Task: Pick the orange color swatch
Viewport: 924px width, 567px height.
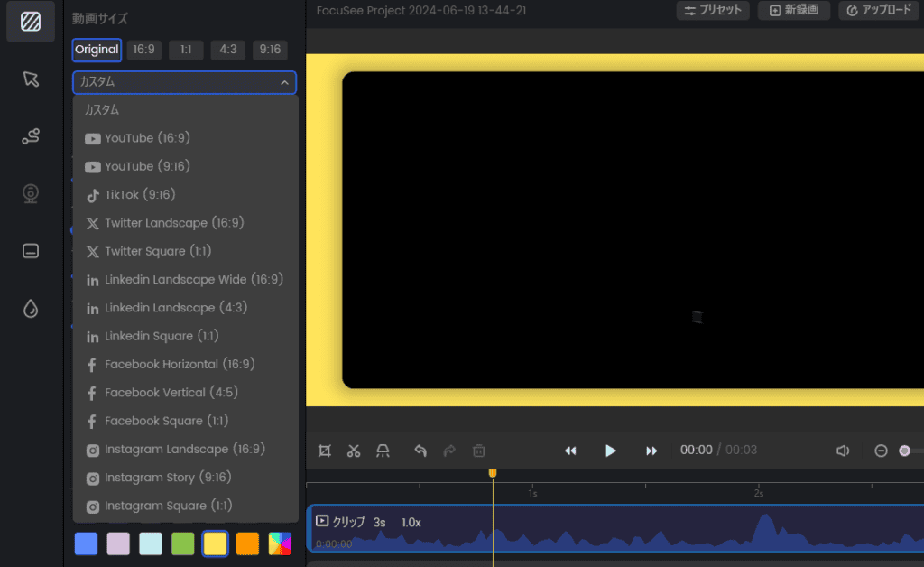Action: pos(247,544)
